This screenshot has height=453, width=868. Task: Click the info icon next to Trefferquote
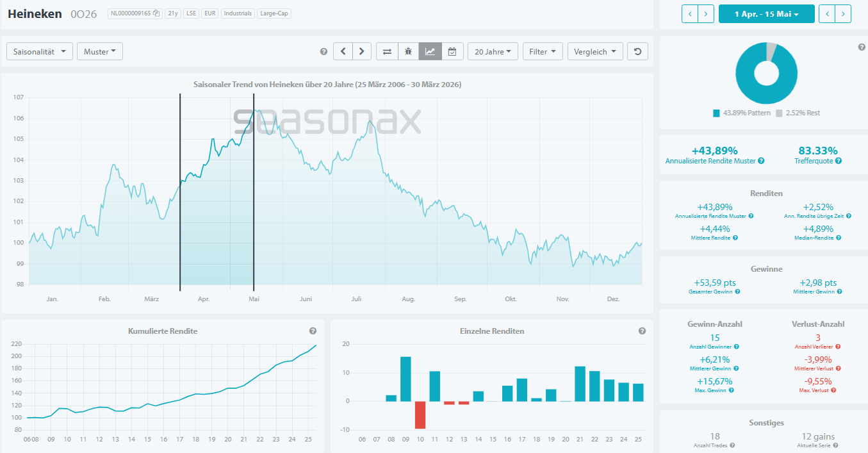[839, 161]
